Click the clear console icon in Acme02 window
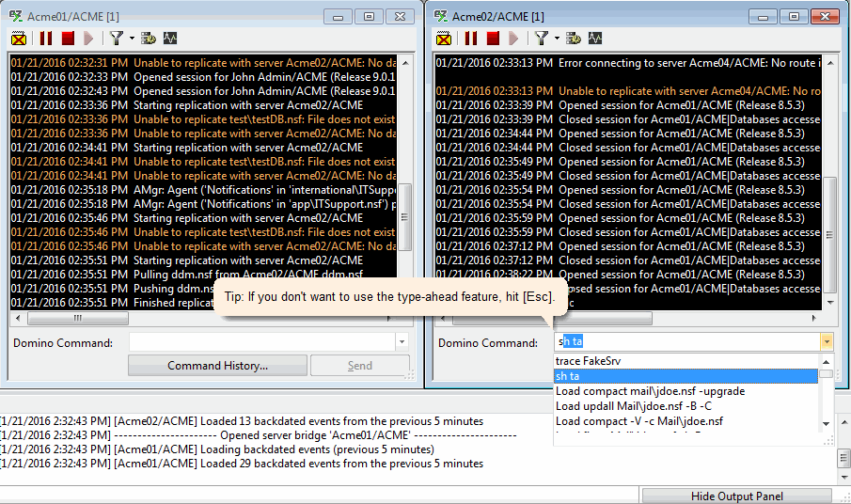Screen dimensions: 851x504 444,39
